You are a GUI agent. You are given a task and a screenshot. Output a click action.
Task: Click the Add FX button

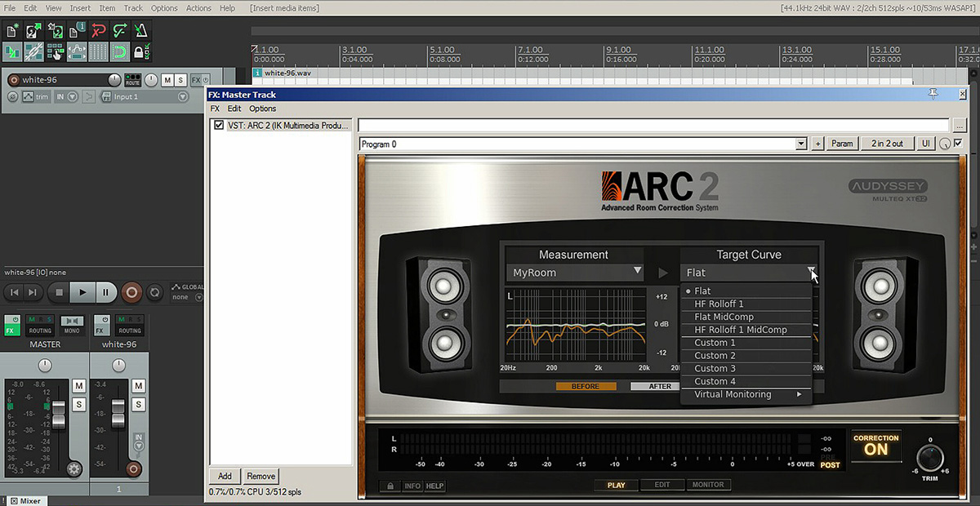pos(225,476)
